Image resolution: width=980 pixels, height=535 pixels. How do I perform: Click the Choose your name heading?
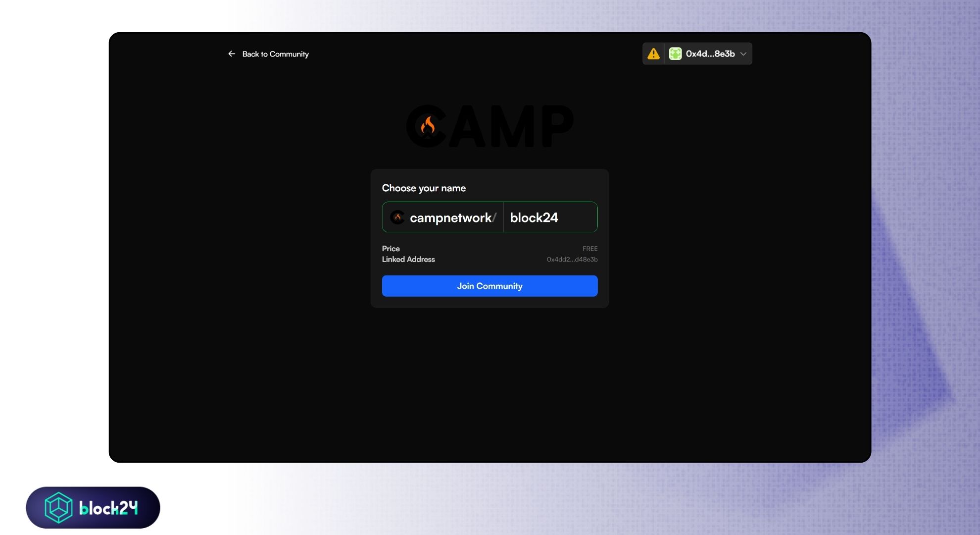(x=424, y=188)
